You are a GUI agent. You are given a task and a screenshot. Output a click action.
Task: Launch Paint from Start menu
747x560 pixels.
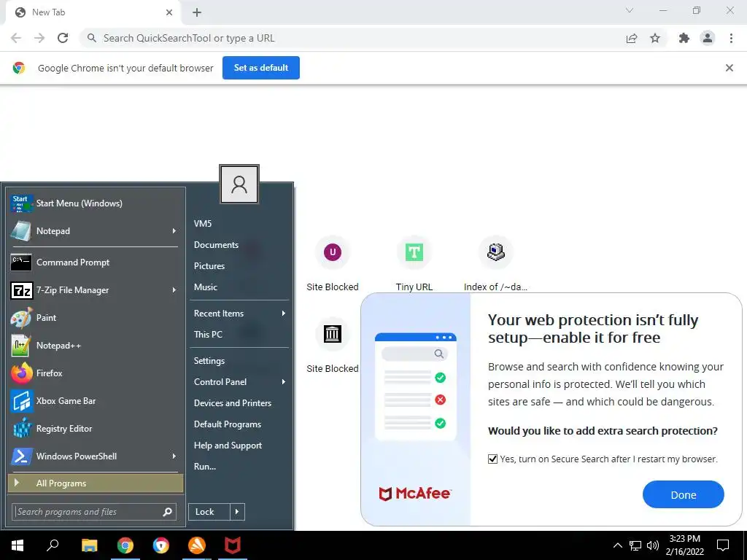click(x=94, y=318)
